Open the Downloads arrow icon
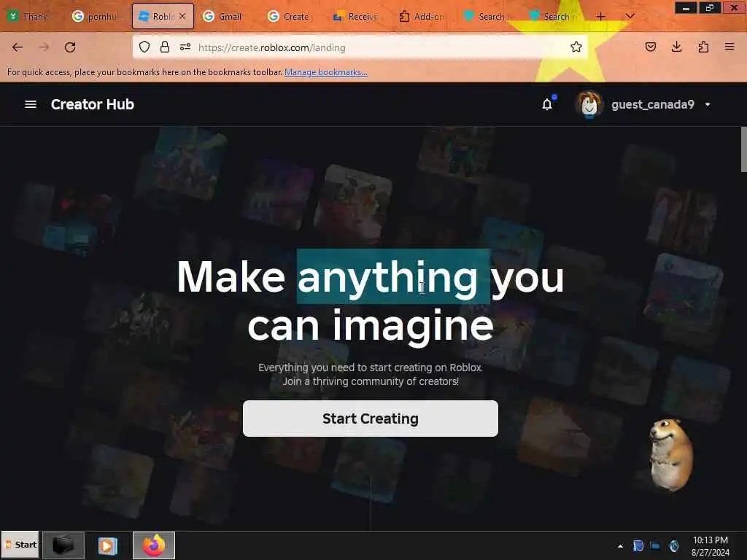Screen dimensions: 747x560 click(x=676, y=47)
